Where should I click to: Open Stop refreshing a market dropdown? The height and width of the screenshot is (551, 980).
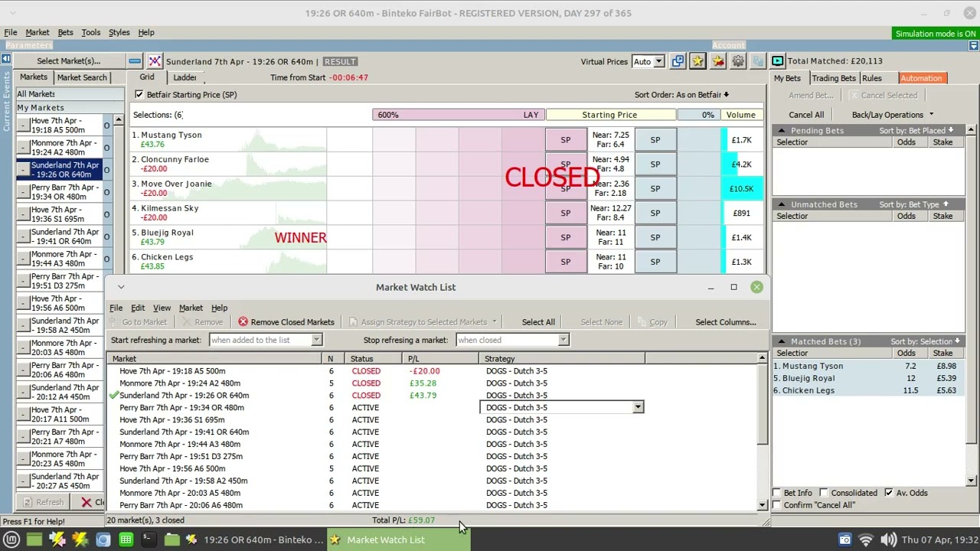(563, 340)
